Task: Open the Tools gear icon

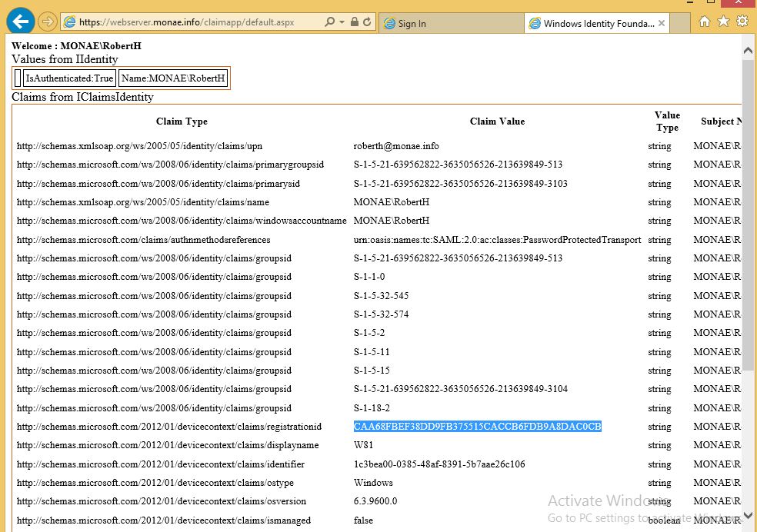Action: click(x=742, y=22)
